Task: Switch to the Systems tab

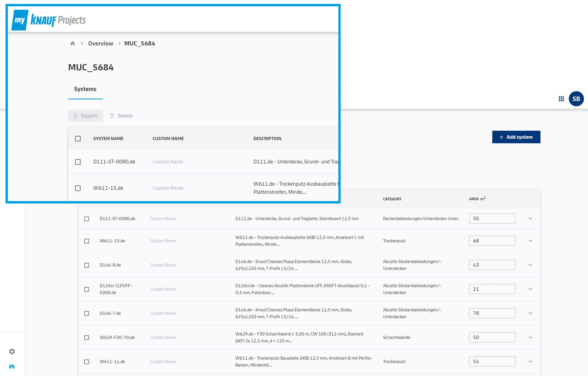Action: pyautogui.click(x=85, y=89)
